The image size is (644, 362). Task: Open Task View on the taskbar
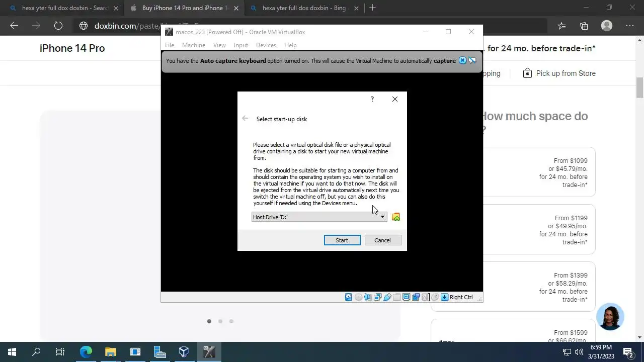pyautogui.click(x=60, y=352)
